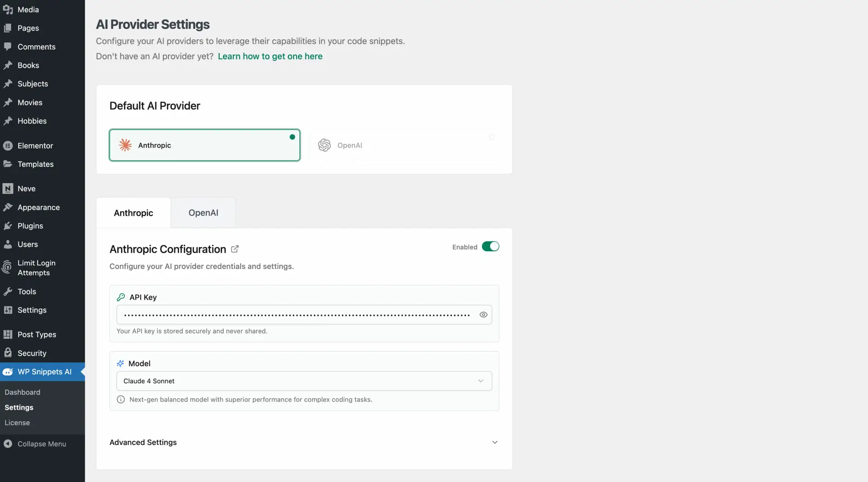Open Limit Login Attempts menu label
The width and height of the screenshot is (868, 482).
37,268
